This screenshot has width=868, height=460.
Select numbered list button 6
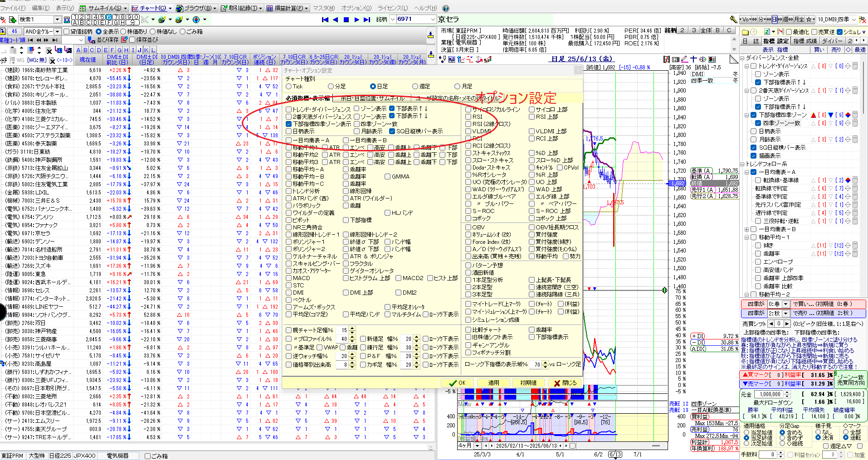click(109, 17)
